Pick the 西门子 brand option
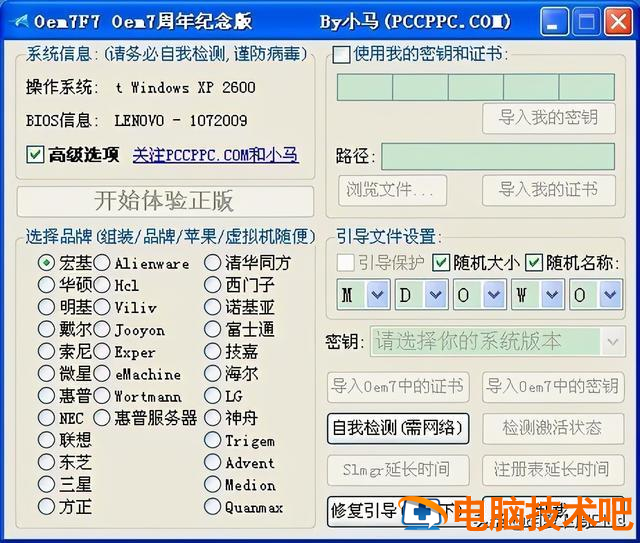The width and height of the screenshot is (640, 543). coord(213,285)
